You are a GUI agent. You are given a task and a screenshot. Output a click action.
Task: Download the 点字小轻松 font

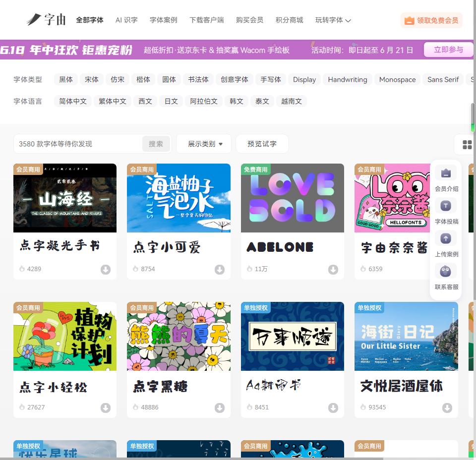[x=106, y=408]
